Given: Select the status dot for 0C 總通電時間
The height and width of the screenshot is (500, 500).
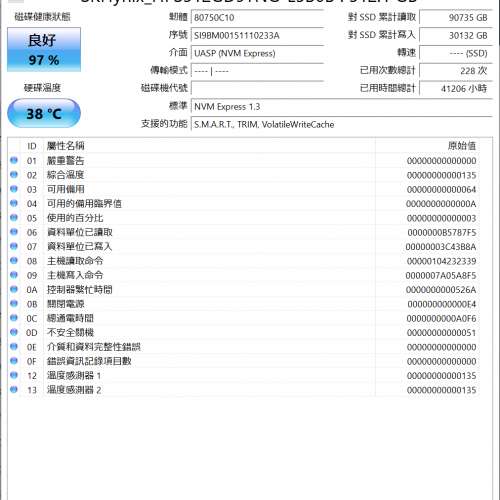Looking at the screenshot, I should tap(14, 318).
